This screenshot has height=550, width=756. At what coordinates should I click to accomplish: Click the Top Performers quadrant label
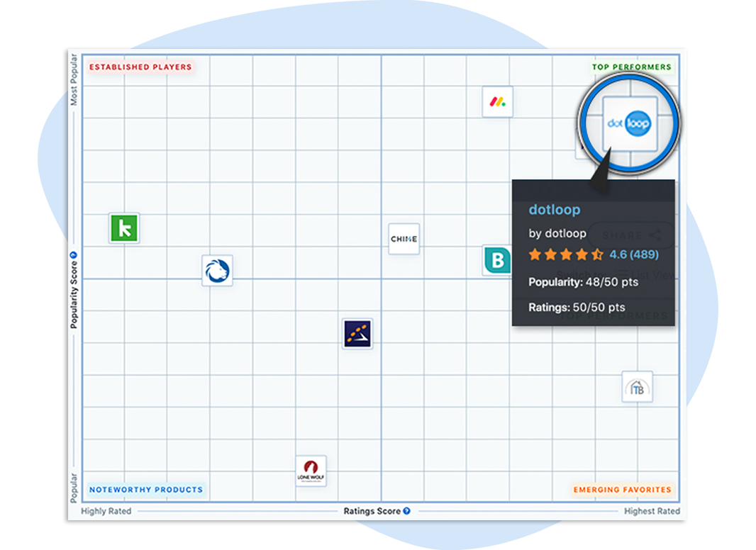click(632, 67)
